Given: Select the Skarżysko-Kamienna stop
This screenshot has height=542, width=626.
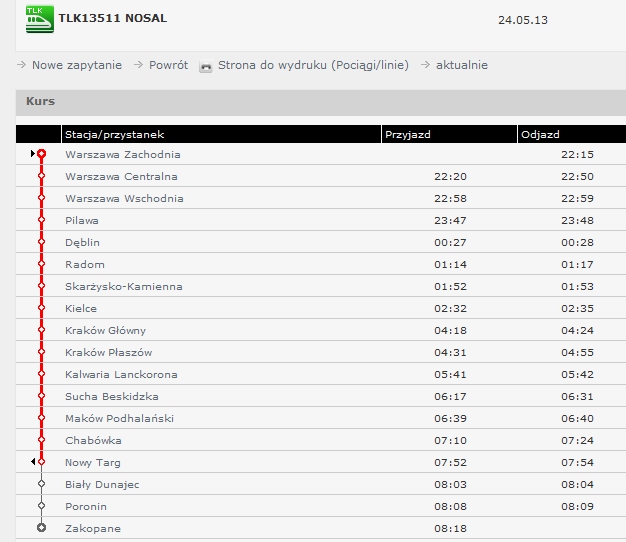Looking at the screenshot, I should pos(124,287).
